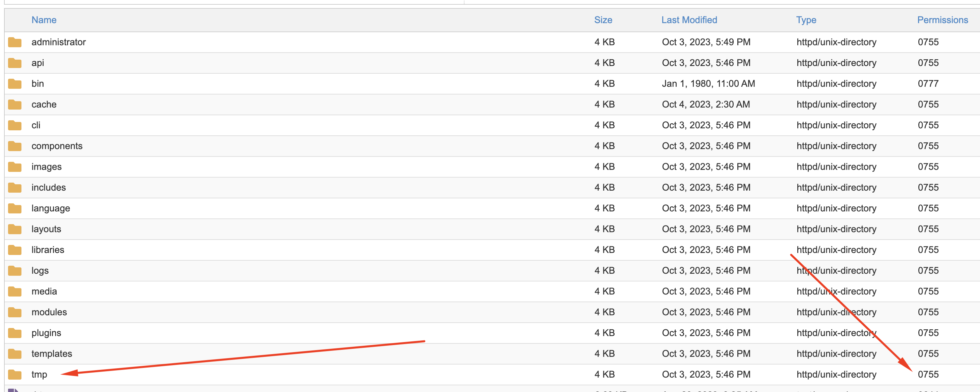Viewport: 980px width, 392px height.
Task: Click the administrator folder icon
Action: pos(15,42)
